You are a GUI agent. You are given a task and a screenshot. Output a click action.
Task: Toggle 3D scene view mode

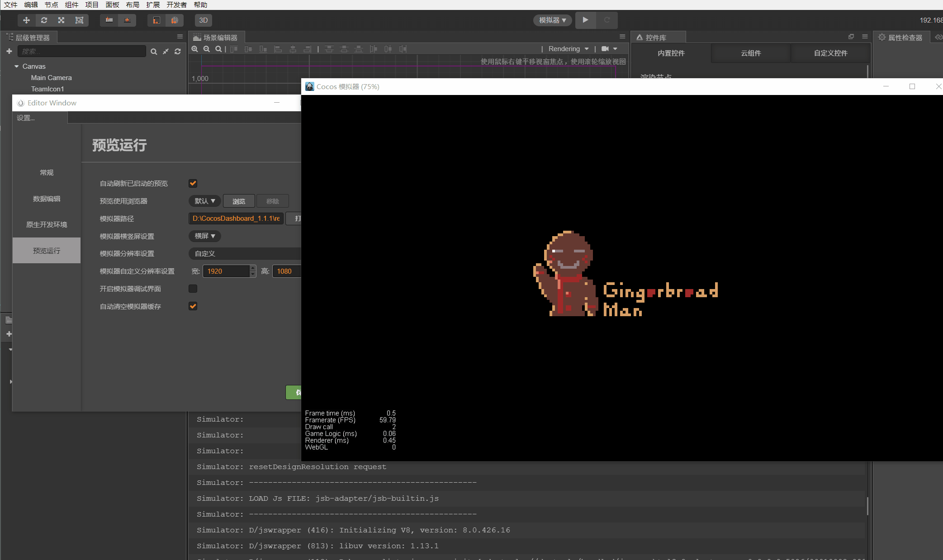[x=204, y=20]
